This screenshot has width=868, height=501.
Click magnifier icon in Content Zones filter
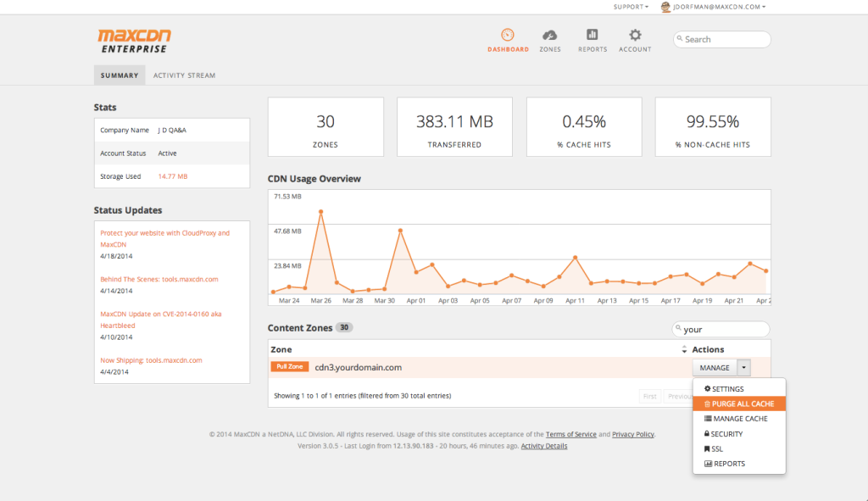678,328
